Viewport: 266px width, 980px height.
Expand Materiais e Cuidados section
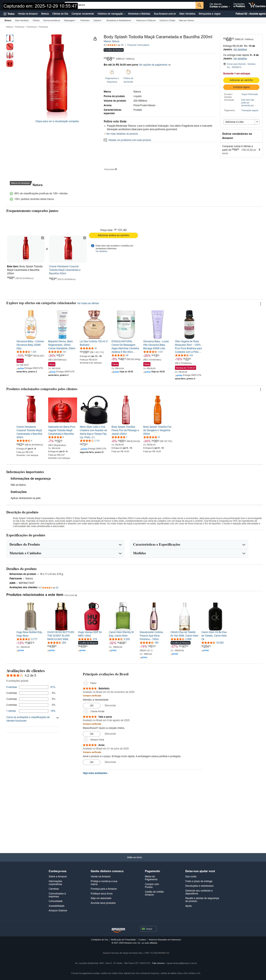click(x=65, y=553)
